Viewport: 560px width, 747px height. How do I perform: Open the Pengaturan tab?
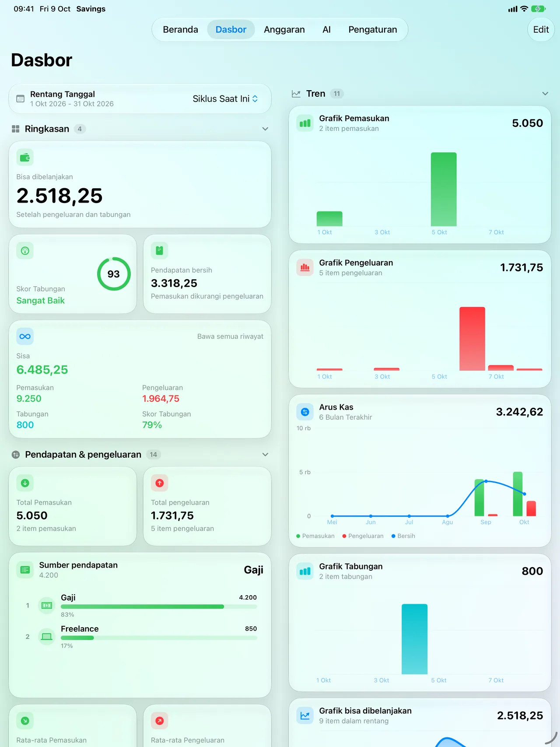tap(373, 30)
